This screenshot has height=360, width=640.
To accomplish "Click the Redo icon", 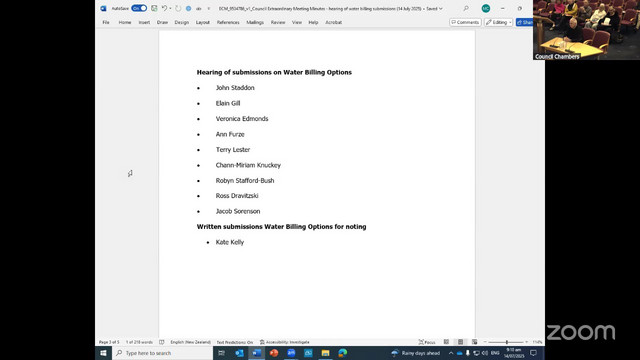I will click(x=178, y=8).
